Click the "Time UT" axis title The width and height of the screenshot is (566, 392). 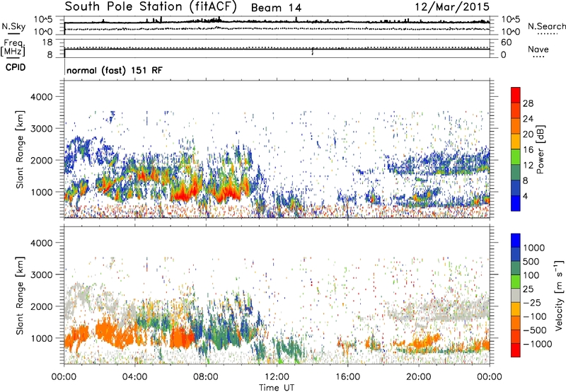tap(277, 388)
